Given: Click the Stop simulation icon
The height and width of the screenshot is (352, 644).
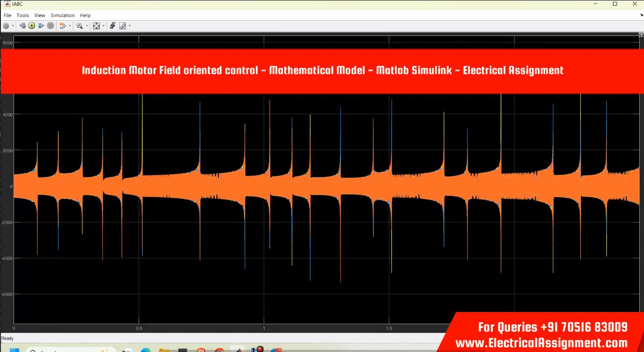Looking at the screenshot, I should [50, 26].
